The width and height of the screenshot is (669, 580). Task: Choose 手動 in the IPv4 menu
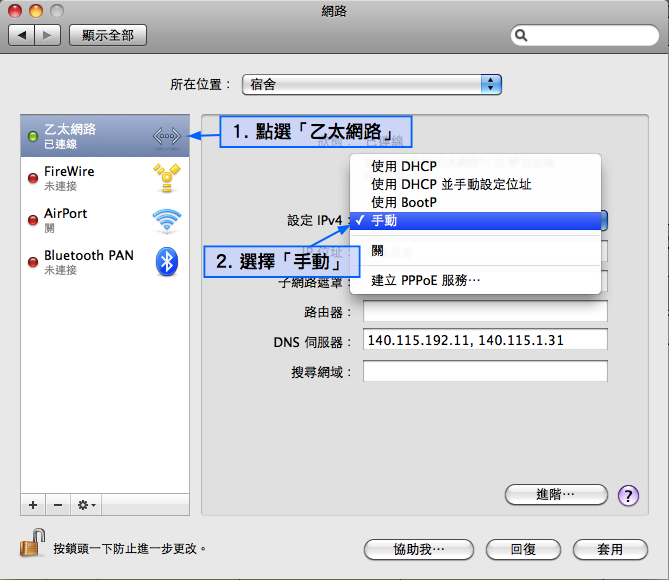(384, 221)
